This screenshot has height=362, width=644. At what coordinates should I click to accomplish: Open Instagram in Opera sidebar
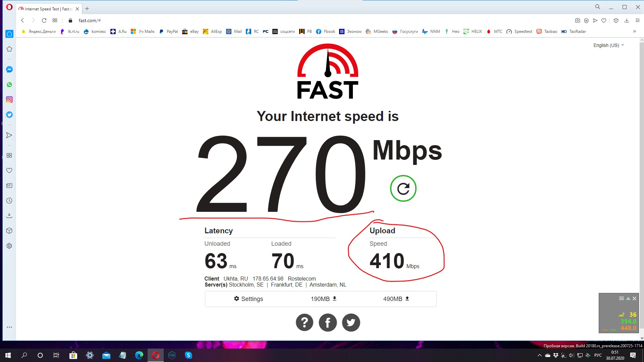9,100
